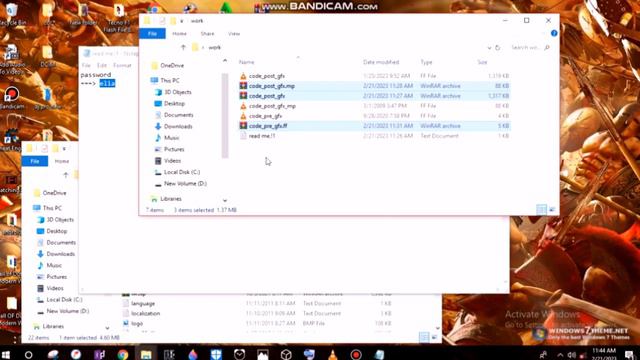Open Recycle Bin on desktop
640x360 pixels.
click(12, 15)
